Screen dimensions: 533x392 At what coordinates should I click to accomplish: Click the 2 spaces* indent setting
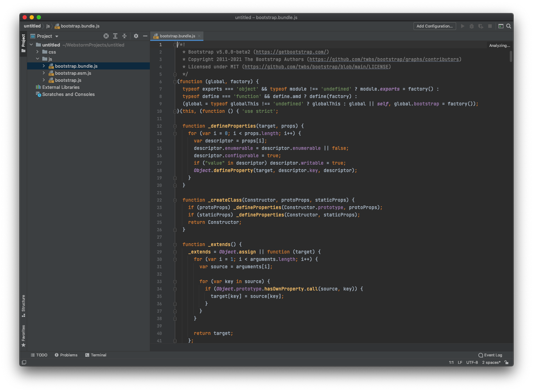click(x=491, y=362)
